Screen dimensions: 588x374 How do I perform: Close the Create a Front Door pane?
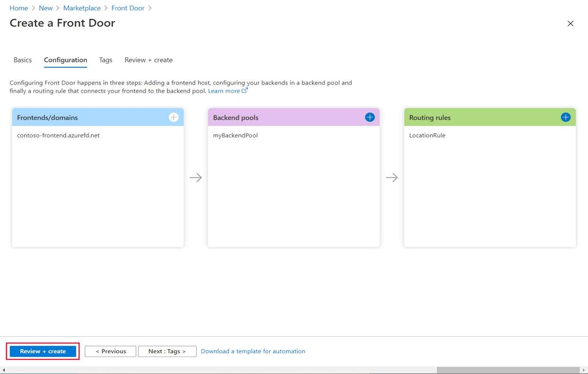570,24
